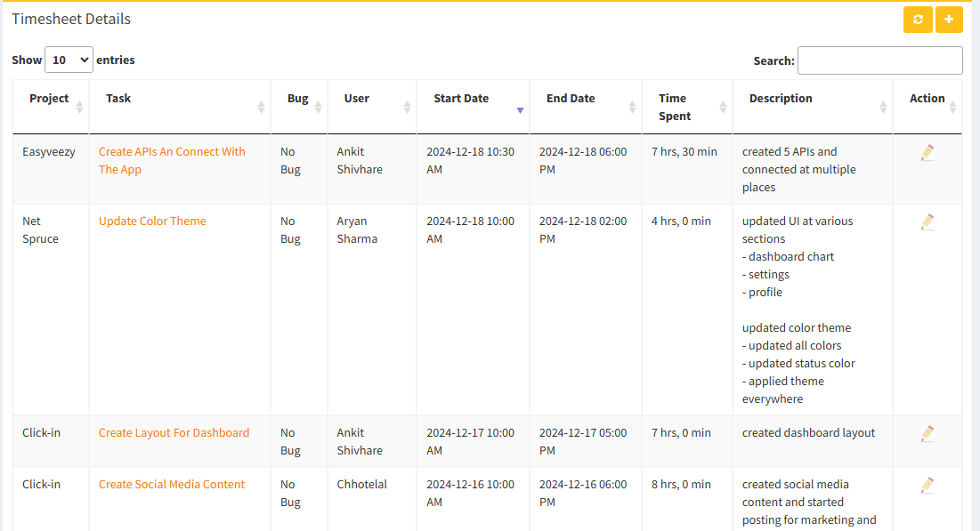Click pencil edit icon for Update Color Theme row

[927, 222]
